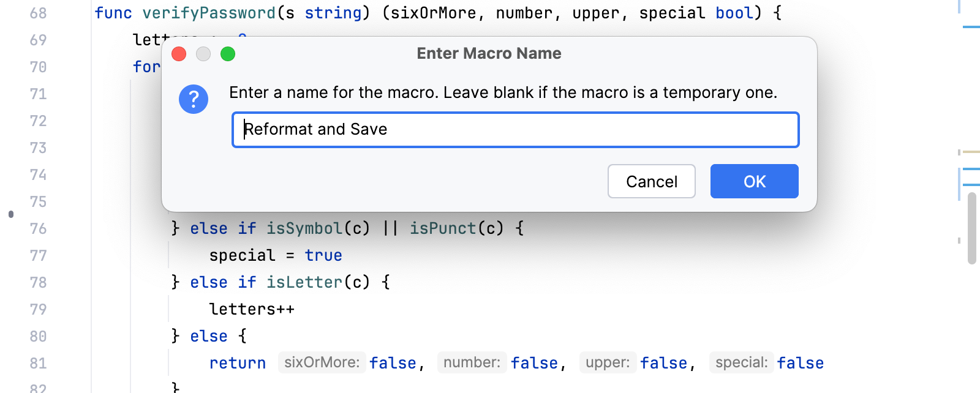Click the gray dot in the editor gutter

click(10, 214)
